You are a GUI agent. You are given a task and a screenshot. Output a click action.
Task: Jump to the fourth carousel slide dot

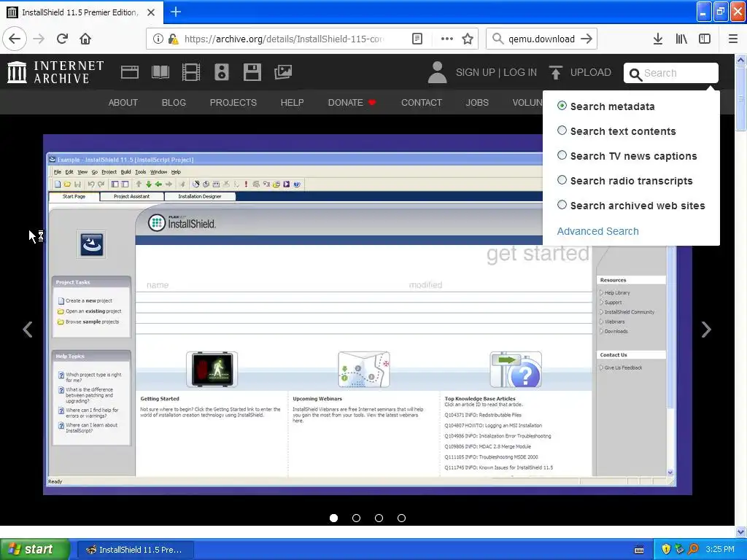click(x=402, y=518)
